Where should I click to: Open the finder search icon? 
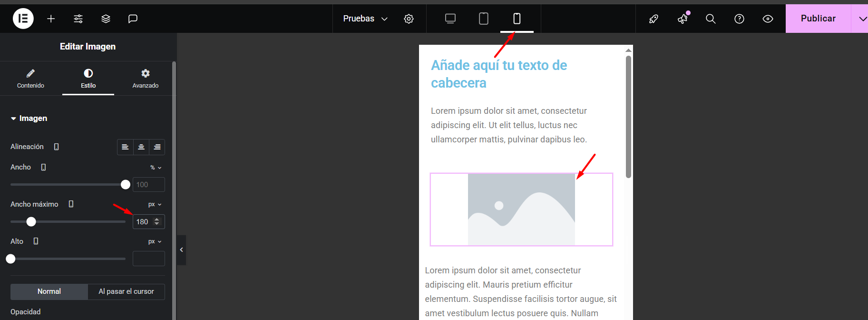tap(711, 19)
